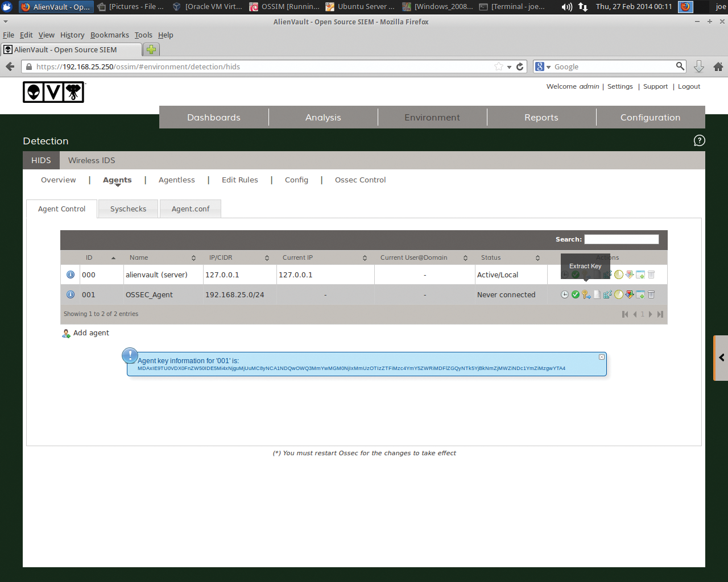Click the Add agent link
Image resolution: width=728 pixels, height=582 pixels.
pyautogui.click(x=85, y=333)
